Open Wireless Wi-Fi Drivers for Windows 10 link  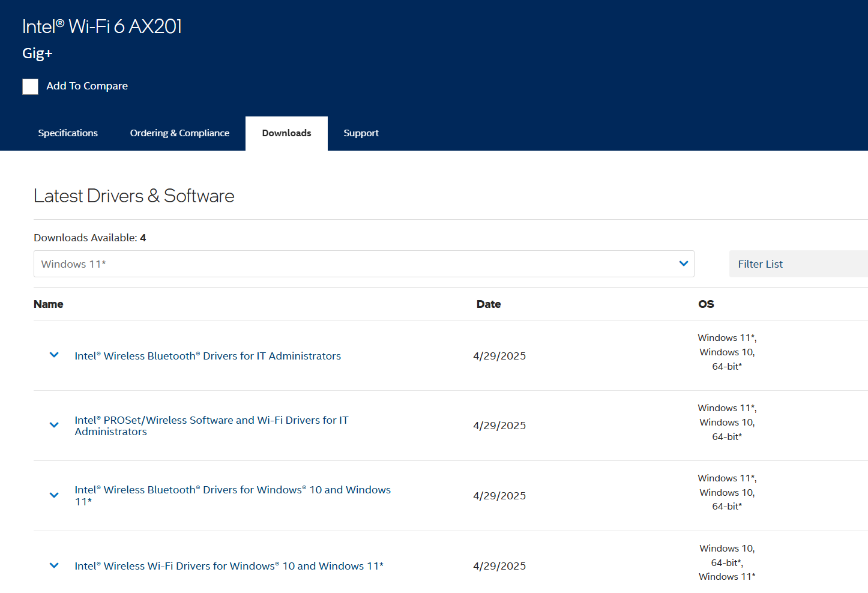click(229, 566)
